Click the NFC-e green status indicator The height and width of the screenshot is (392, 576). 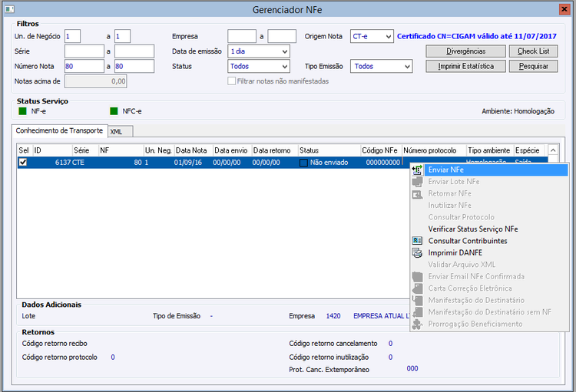[114, 111]
